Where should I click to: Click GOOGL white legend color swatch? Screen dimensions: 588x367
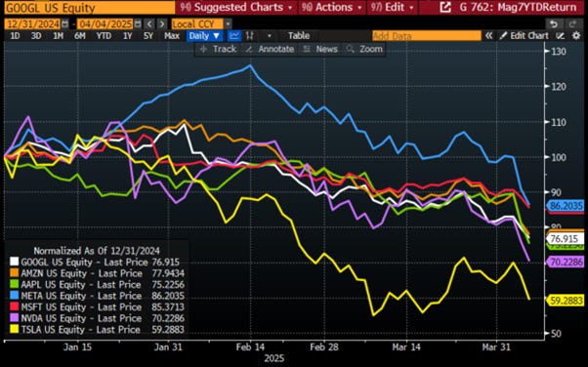pyautogui.click(x=14, y=262)
